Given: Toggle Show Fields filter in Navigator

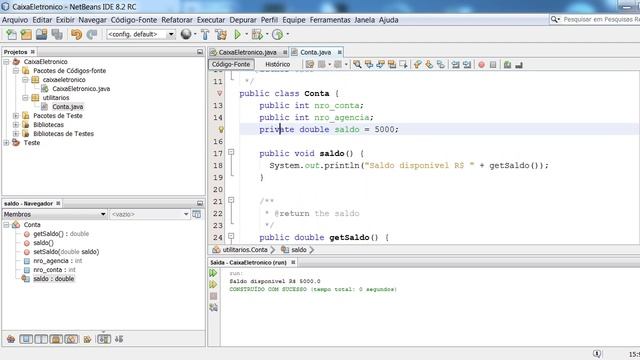Looking at the screenshot, I should pos(26,339).
